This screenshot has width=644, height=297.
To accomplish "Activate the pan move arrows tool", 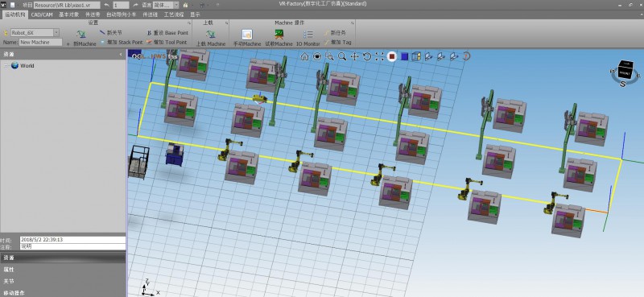I will 355,56.
